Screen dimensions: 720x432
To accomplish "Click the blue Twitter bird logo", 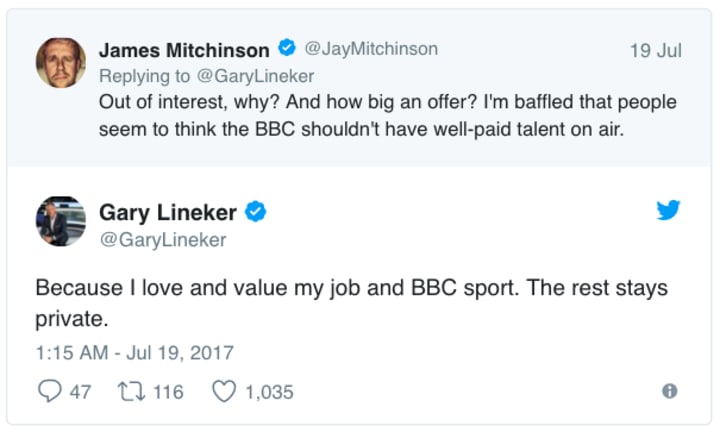I will coord(668,212).
